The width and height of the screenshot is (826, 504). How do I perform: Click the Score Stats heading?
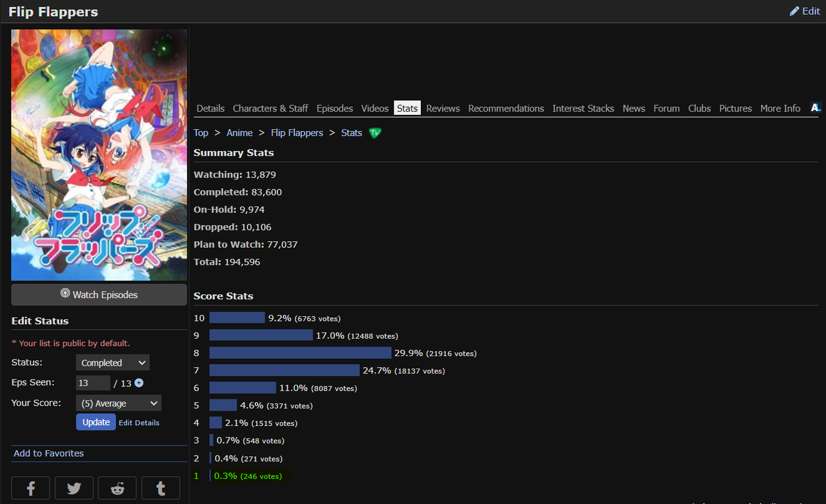(x=223, y=296)
